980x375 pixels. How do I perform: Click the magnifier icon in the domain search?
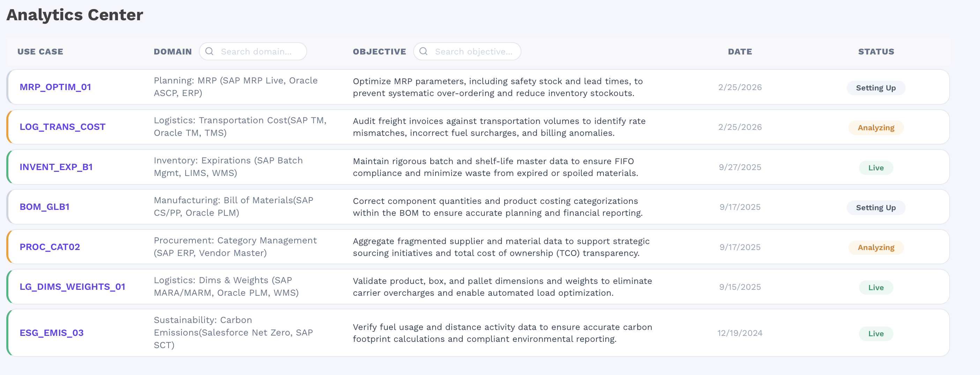[x=209, y=51]
